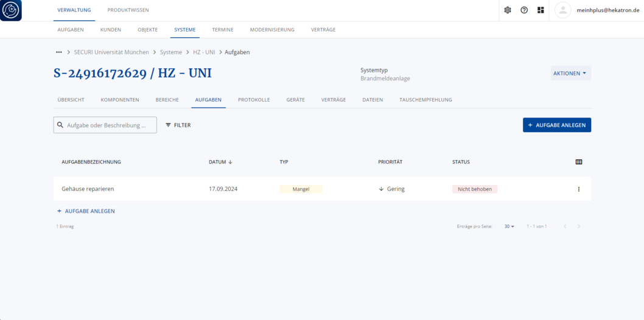Click the date 17.09.2024 cell
This screenshot has height=320, width=644.
tap(223, 189)
